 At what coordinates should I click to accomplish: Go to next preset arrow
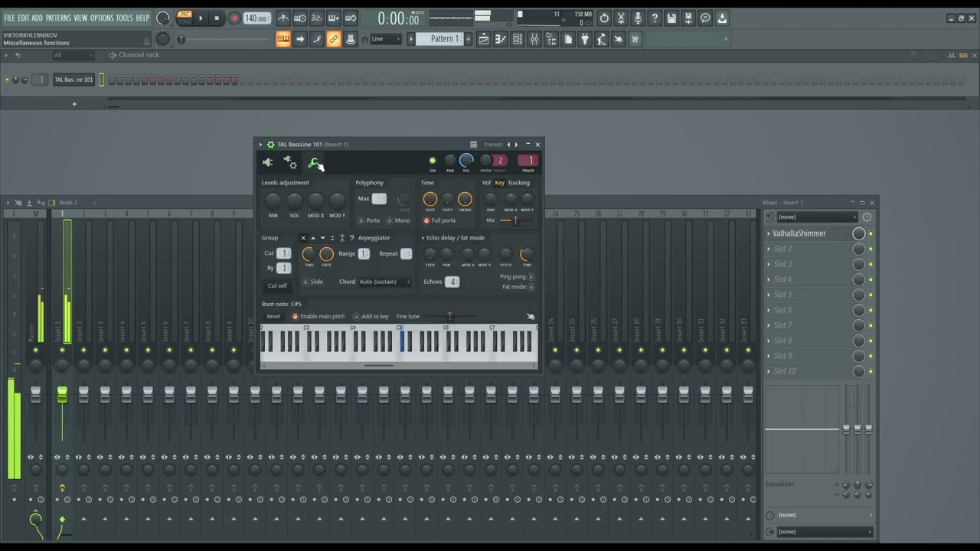(x=516, y=144)
